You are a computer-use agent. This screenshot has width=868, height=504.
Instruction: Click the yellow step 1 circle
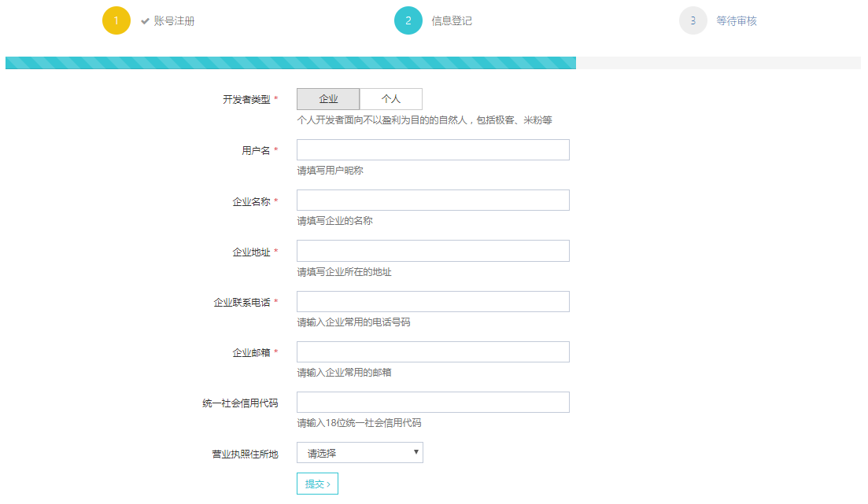116,21
